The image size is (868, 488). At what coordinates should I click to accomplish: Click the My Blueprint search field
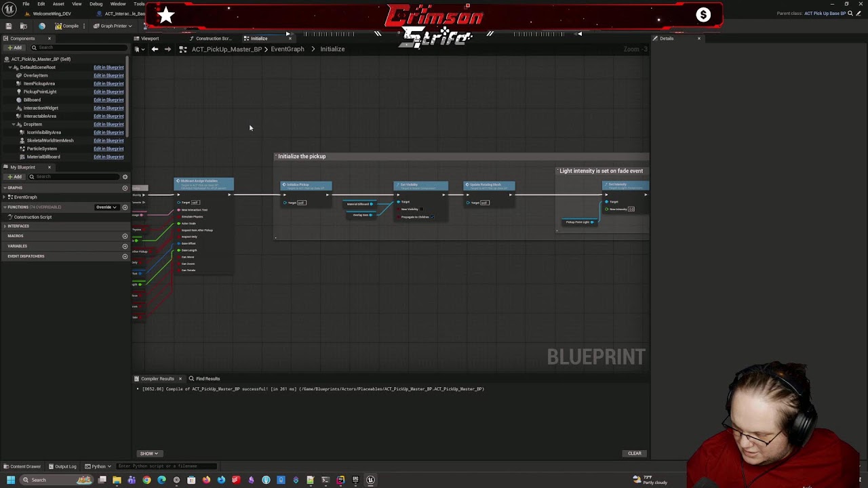coord(75,176)
